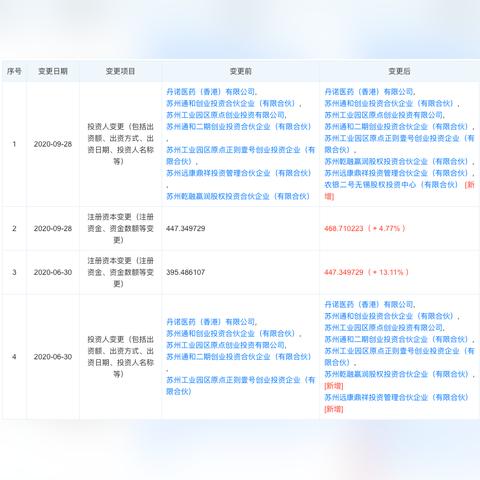Select the 序号 column header

(14, 71)
